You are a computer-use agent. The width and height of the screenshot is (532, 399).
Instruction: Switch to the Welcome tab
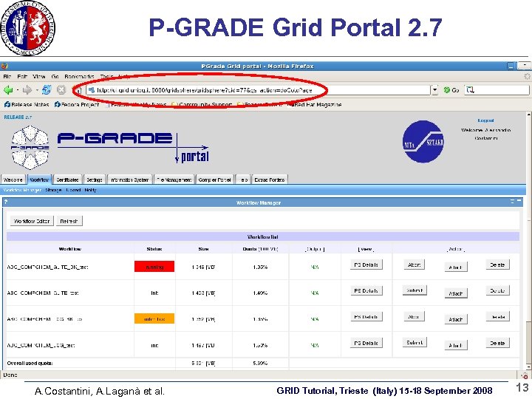[13, 180]
